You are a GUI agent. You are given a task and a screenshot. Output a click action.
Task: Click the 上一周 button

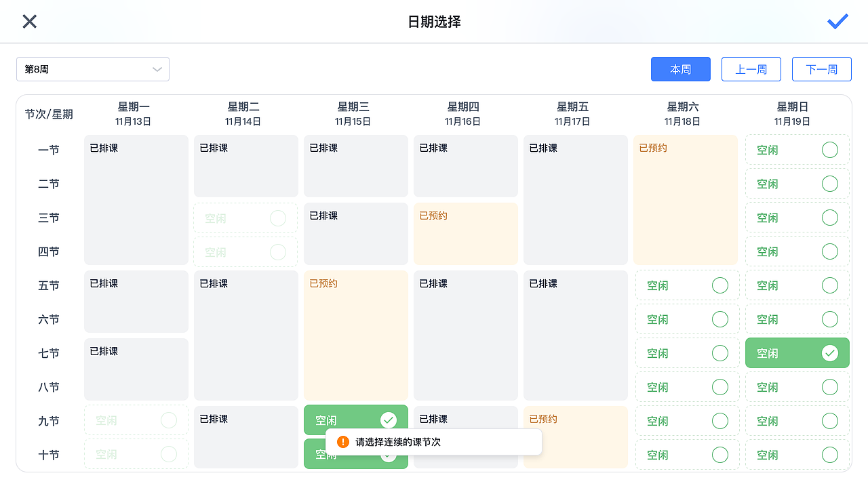click(x=751, y=68)
